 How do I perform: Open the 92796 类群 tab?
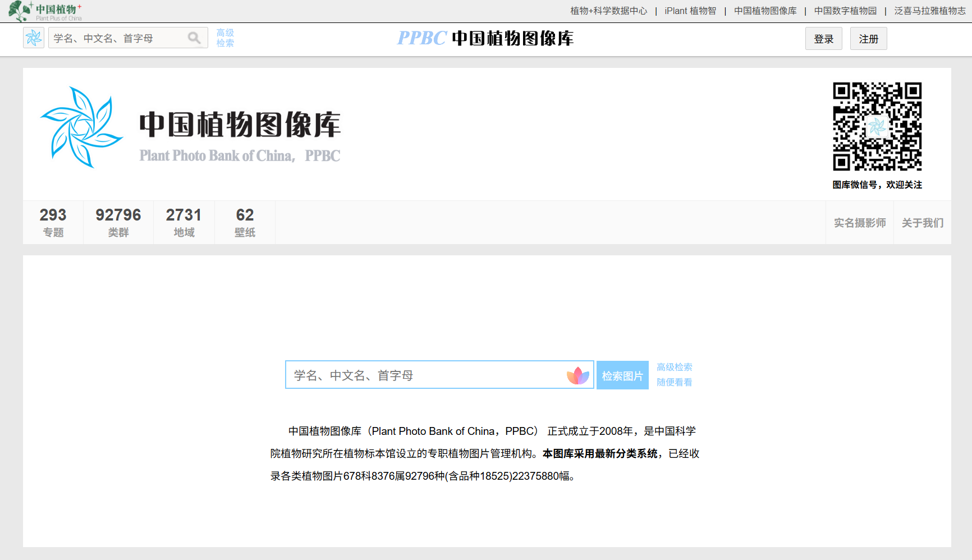118,222
